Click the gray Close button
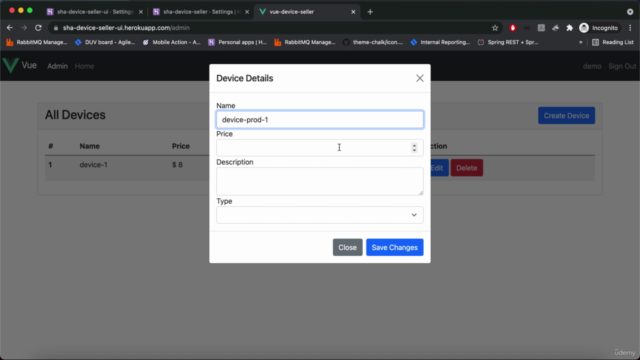Image resolution: width=640 pixels, height=360 pixels. point(347,247)
